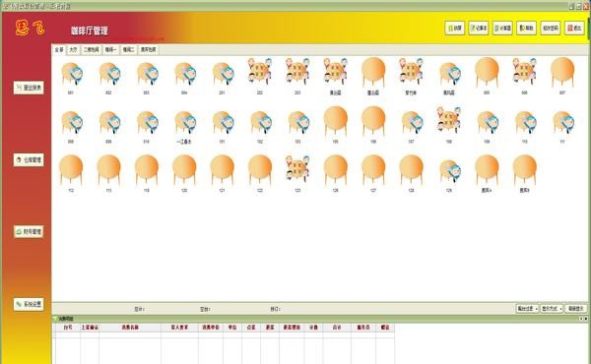This screenshot has height=364, width=591.
Task: Click empty table 005 icon
Action: (x=487, y=72)
